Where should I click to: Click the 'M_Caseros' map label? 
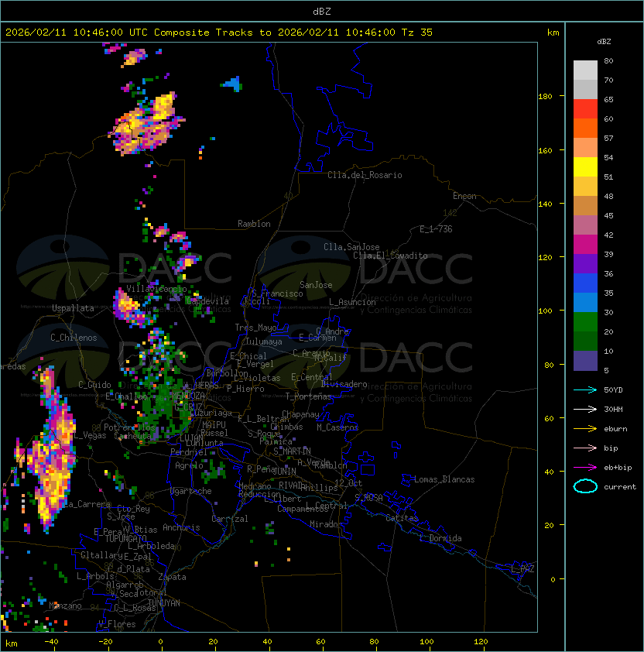pyautogui.click(x=337, y=427)
